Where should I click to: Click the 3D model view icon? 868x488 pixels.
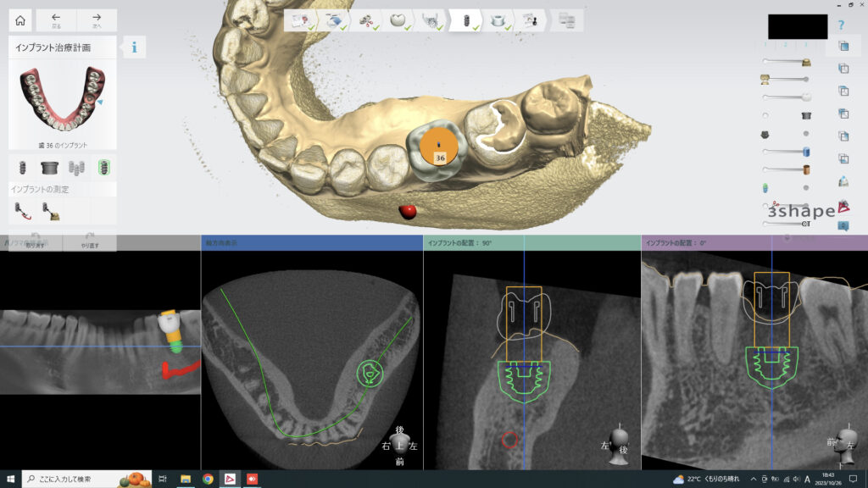[843, 181]
